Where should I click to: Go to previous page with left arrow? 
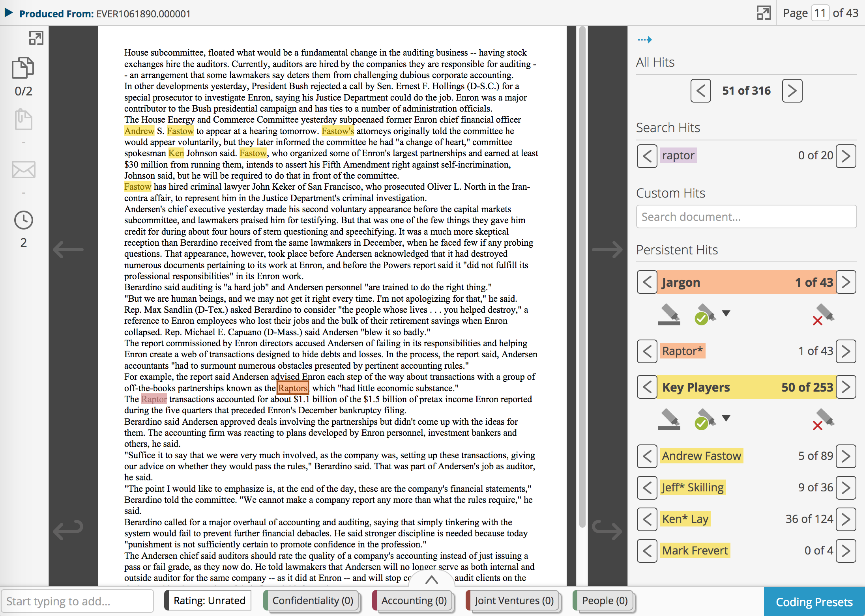click(68, 249)
